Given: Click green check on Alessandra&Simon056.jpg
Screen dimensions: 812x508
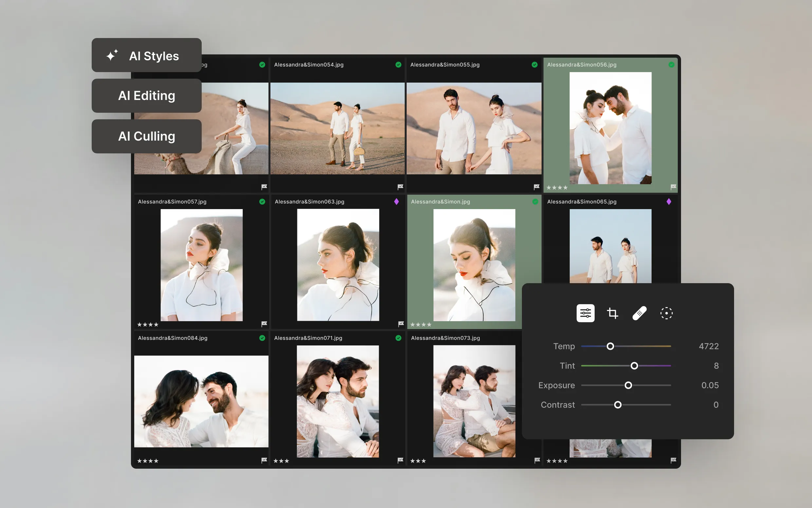Looking at the screenshot, I should pyautogui.click(x=672, y=65).
